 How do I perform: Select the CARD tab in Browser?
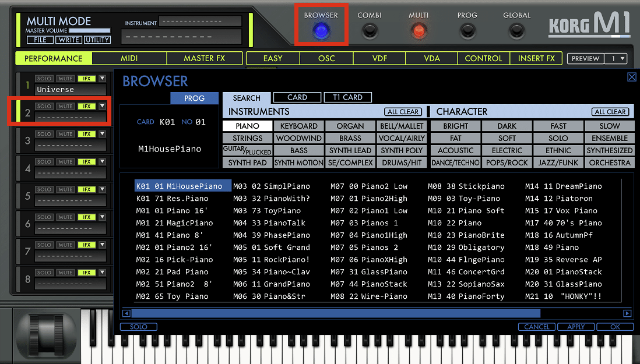point(297,97)
